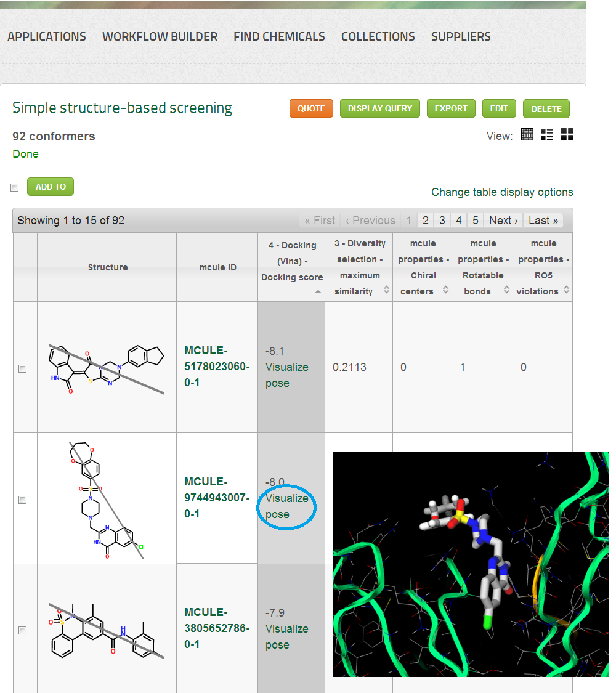
Task: Sort by Chiral centers column arrows
Action: point(445,290)
